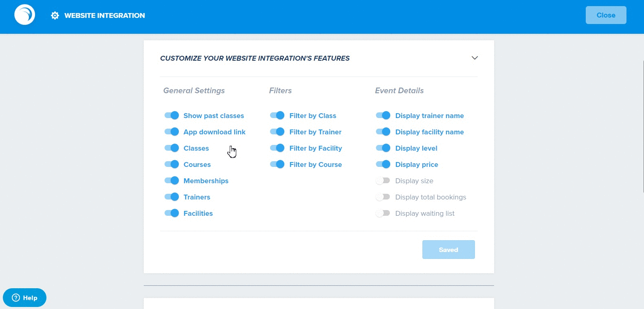The image size is (644, 309).
Task: Toggle the Display facility name switch
Action: pyautogui.click(x=383, y=131)
